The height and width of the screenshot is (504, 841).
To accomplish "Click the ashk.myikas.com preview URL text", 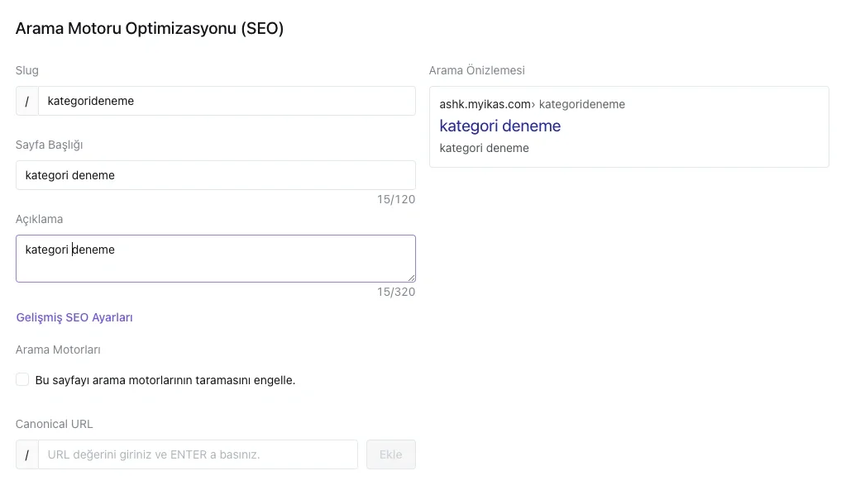I will [485, 104].
